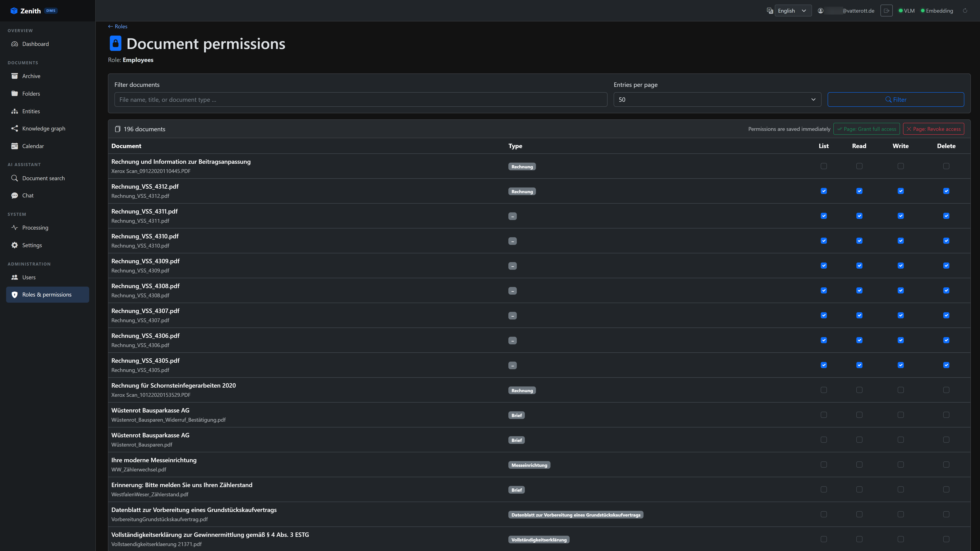Click 'Xerox Scan_09122020110445.PDF' file name
The image size is (980, 551).
[151, 171]
